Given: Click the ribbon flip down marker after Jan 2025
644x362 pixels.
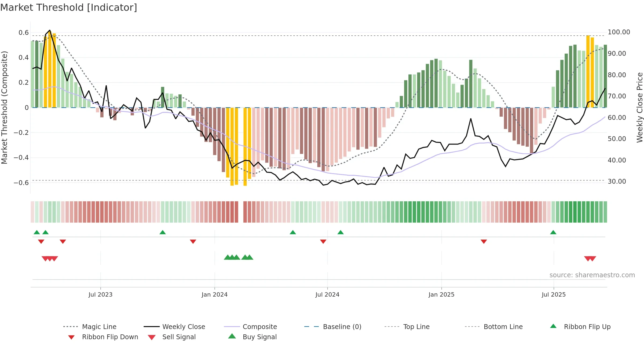Looking at the screenshot, I should coord(484,242).
